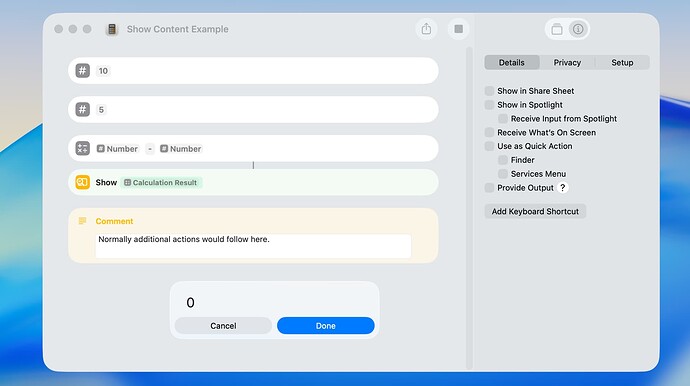Screen dimensions: 690x386
Task: Click the Share shortcut icon
Action: point(426,29)
